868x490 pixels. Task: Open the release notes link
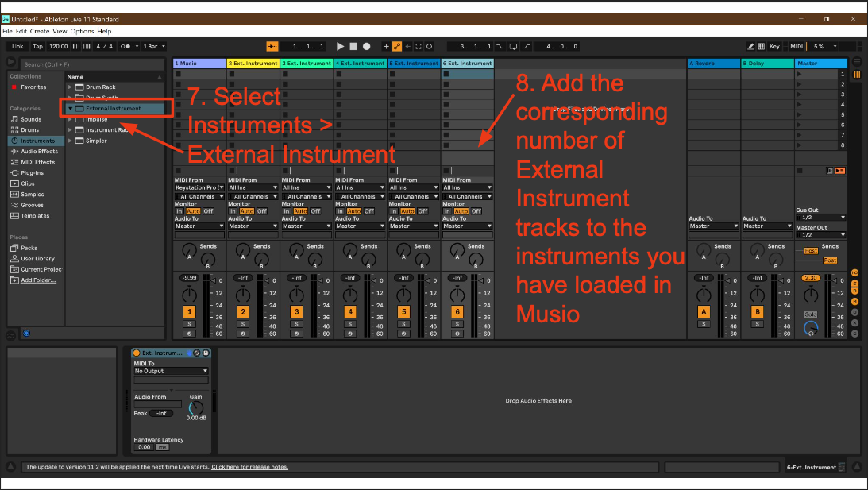tap(249, 467)
